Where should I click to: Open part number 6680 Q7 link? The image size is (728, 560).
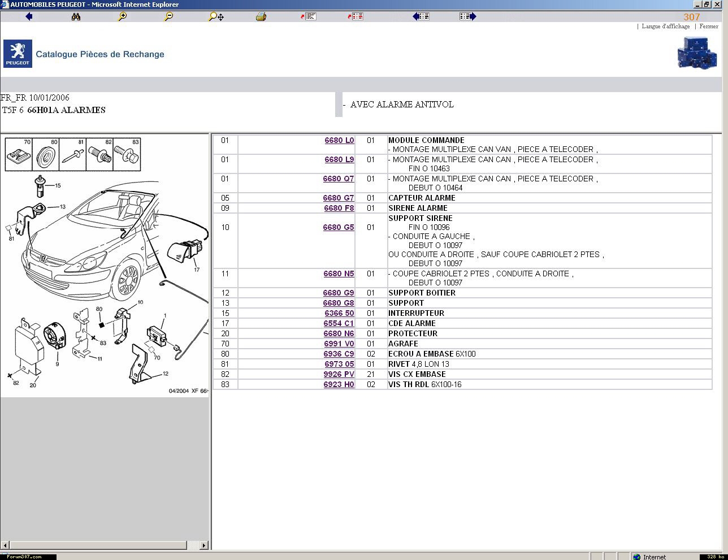[x=339, y=179]
